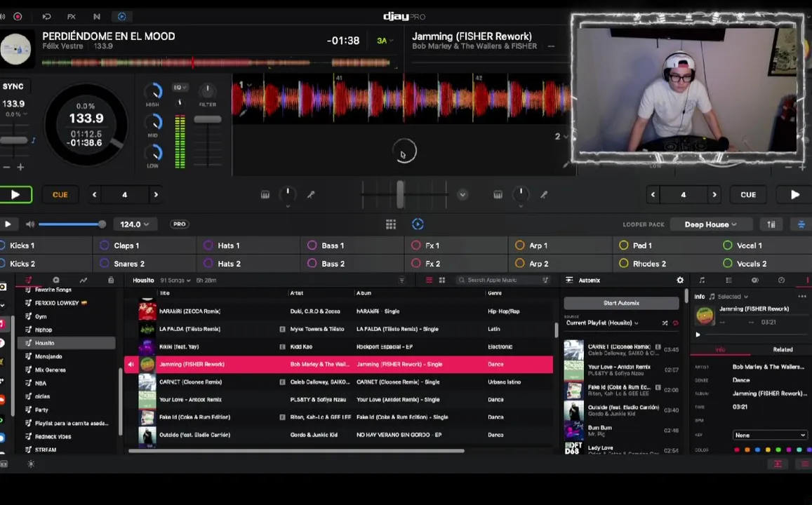Decrease deck 2 loop length with left arrow

coord(653,194)
